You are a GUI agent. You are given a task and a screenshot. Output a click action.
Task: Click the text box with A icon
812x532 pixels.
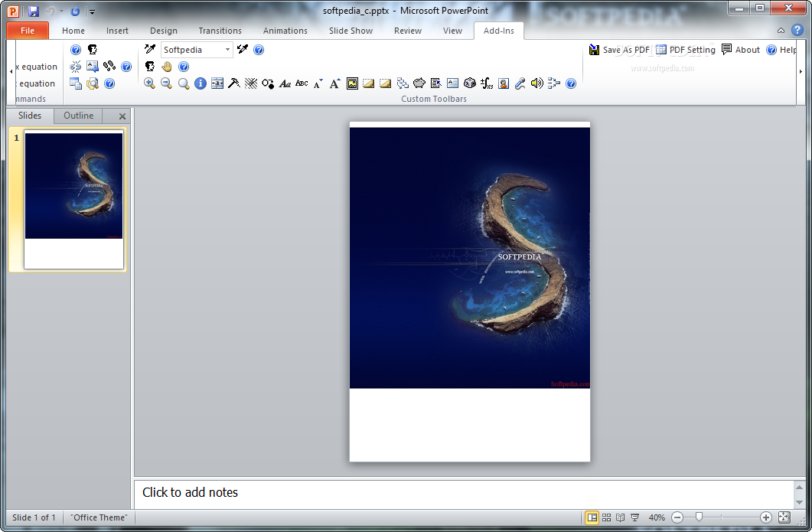click(x=452, y=83)
